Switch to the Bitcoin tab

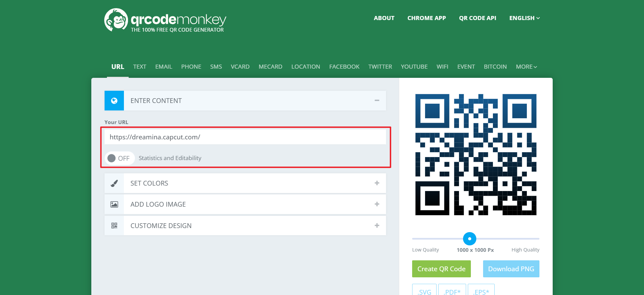click(495, 67)
